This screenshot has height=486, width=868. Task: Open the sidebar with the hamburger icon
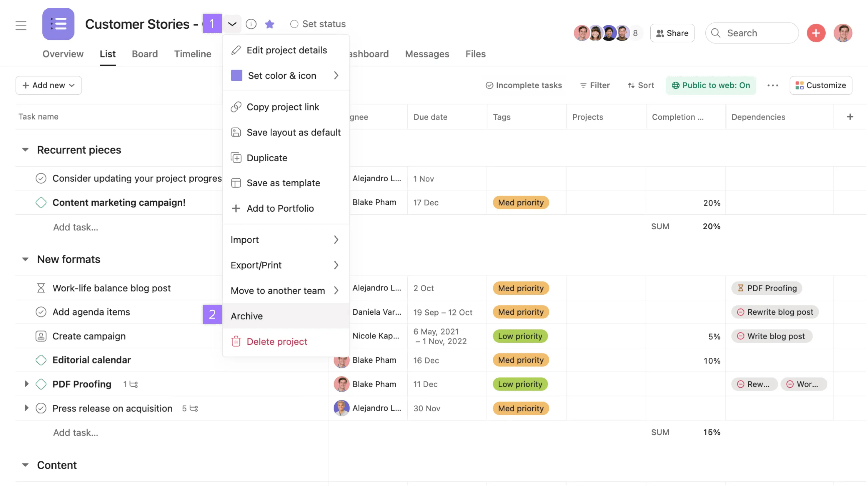(x=21, y=25)
